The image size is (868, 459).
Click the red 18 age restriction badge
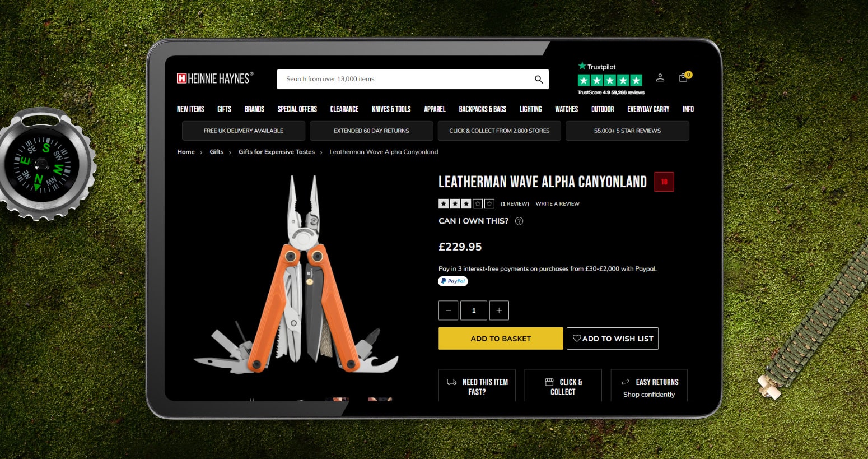tap(664, 182)
